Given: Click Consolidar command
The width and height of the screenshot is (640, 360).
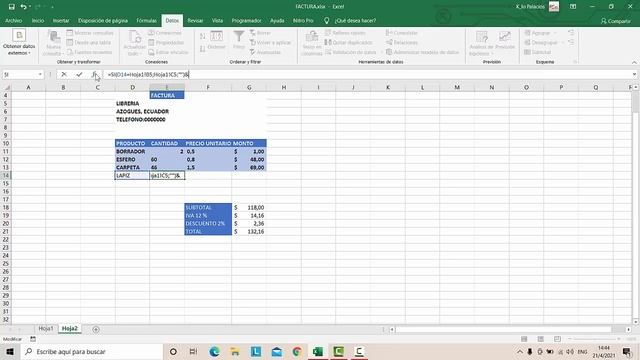Looking at the screenshot, I should [x=402, y=33].
